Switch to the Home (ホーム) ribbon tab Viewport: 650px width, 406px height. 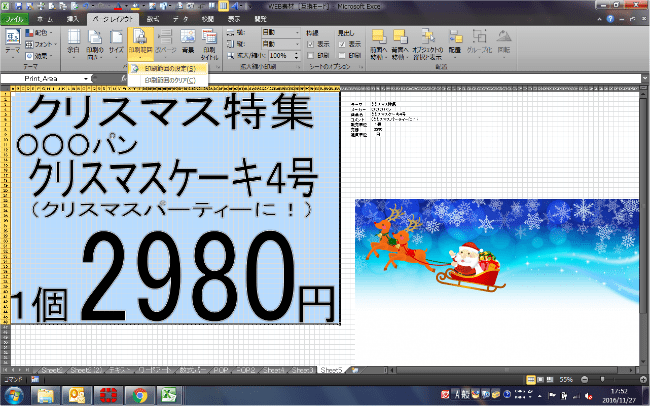45,19
